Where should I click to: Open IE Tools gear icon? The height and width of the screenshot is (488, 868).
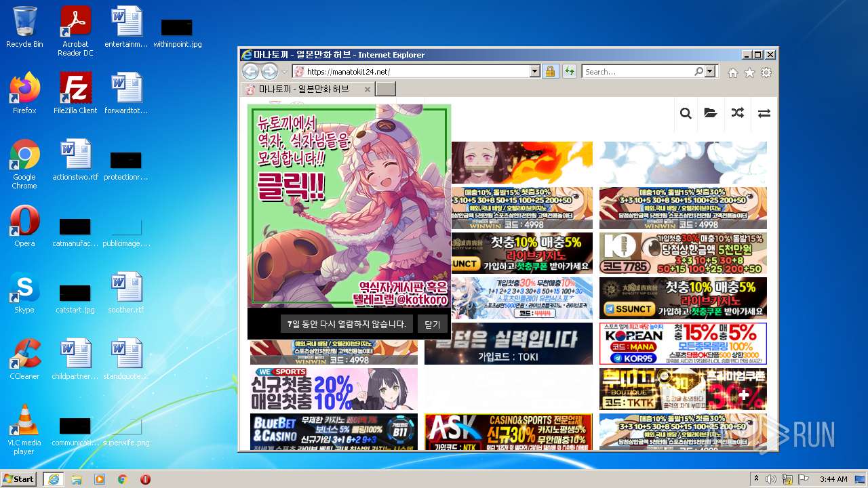pyautogui.click(x=766, y=73)
